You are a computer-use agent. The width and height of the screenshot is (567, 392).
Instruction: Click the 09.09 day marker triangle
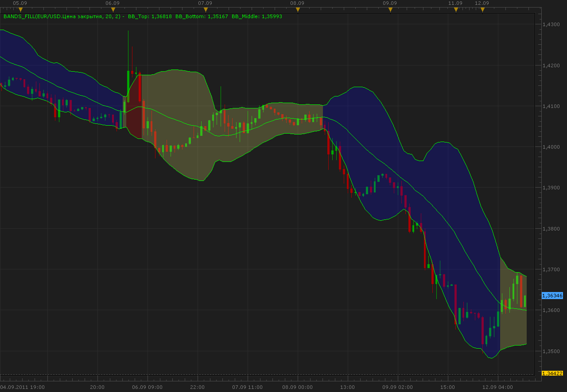390,10
